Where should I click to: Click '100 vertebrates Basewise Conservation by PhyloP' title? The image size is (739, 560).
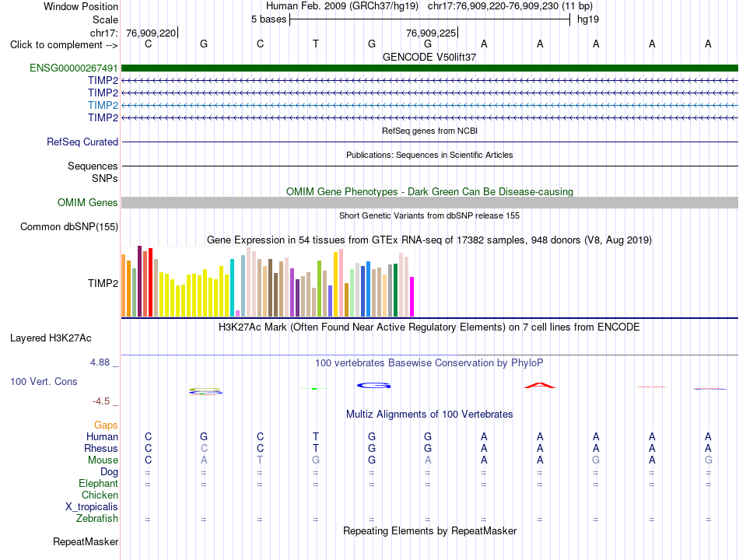pos(429,363)
